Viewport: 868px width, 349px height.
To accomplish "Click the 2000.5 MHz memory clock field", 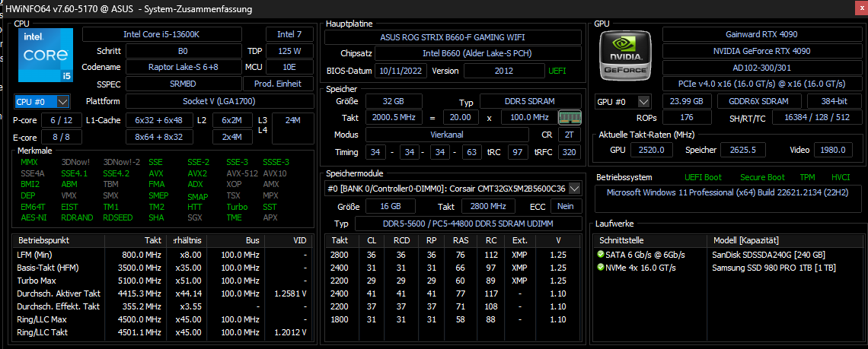I will coord(394,118).
